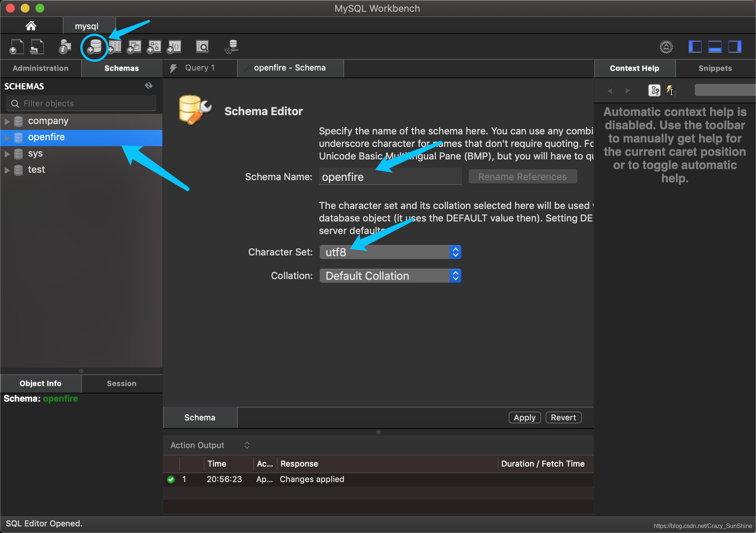Refresh the schemas list icon

pyautogui.click(x=149, y=86)
